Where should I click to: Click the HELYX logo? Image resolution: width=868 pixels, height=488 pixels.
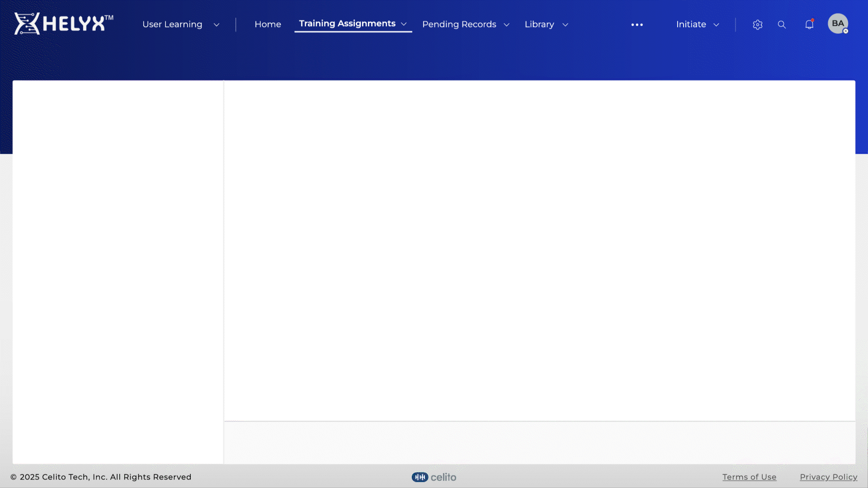[63, 23]
